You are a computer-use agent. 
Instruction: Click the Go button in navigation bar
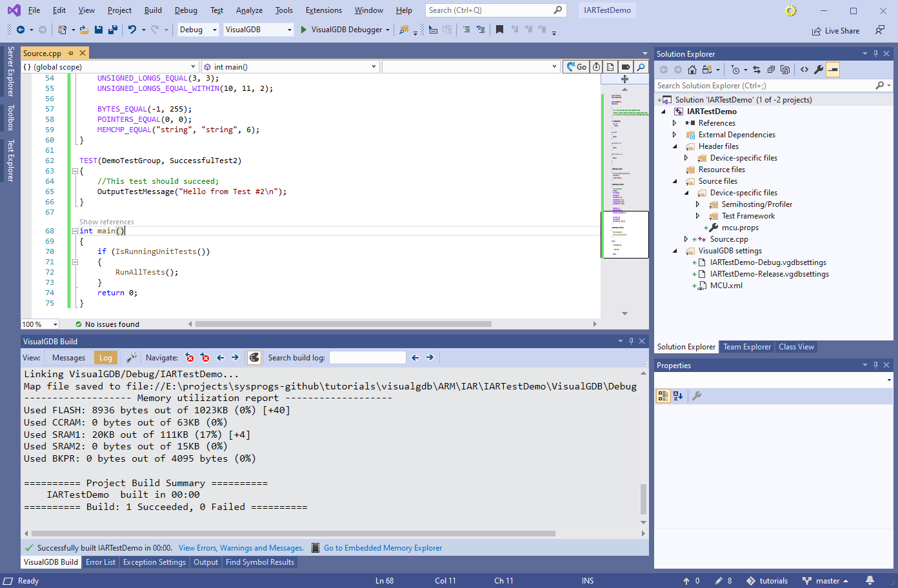pyautogui.click(x=576, y=67)
